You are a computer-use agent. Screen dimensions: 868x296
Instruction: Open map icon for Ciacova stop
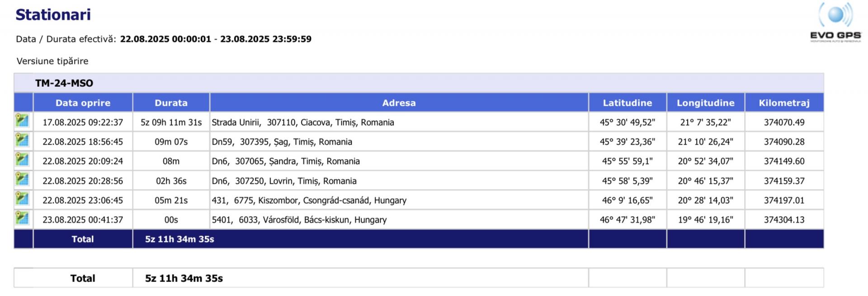coord(22,121)
